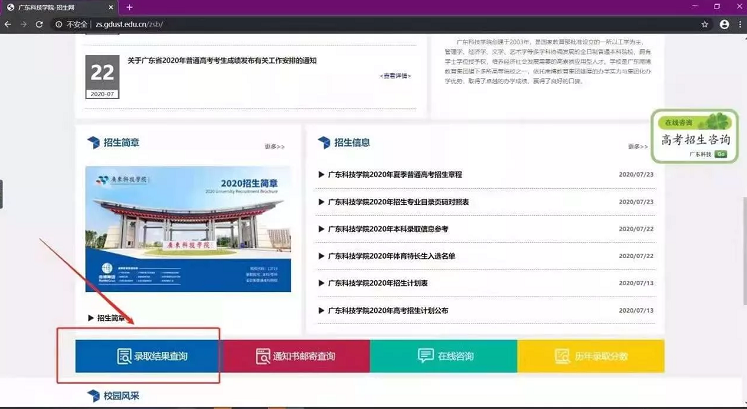747x409 pixels.
Task: Click the 2020招生简章 brochure image
Action: 189,235
